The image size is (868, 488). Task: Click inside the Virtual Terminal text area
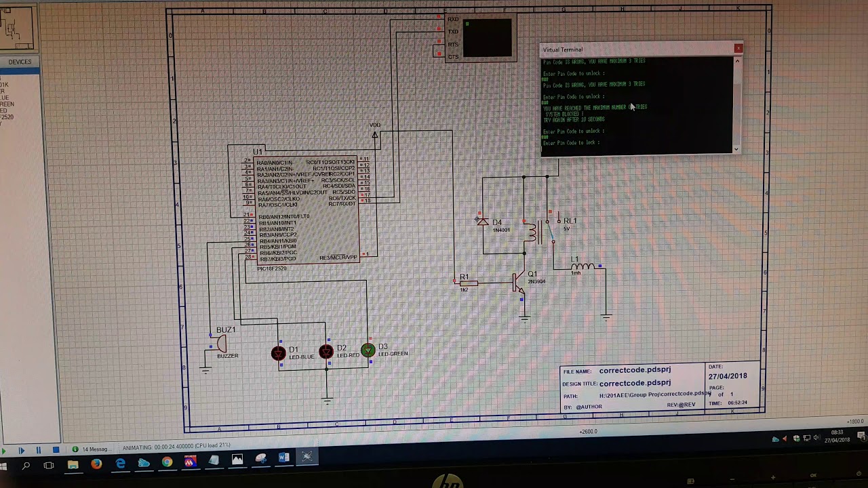(636, 105)
